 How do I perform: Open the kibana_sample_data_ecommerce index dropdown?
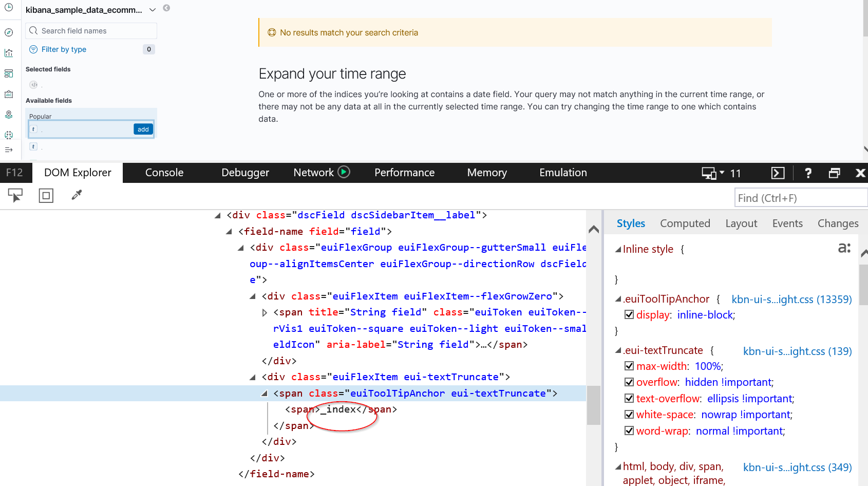click(x=152, y=9)
